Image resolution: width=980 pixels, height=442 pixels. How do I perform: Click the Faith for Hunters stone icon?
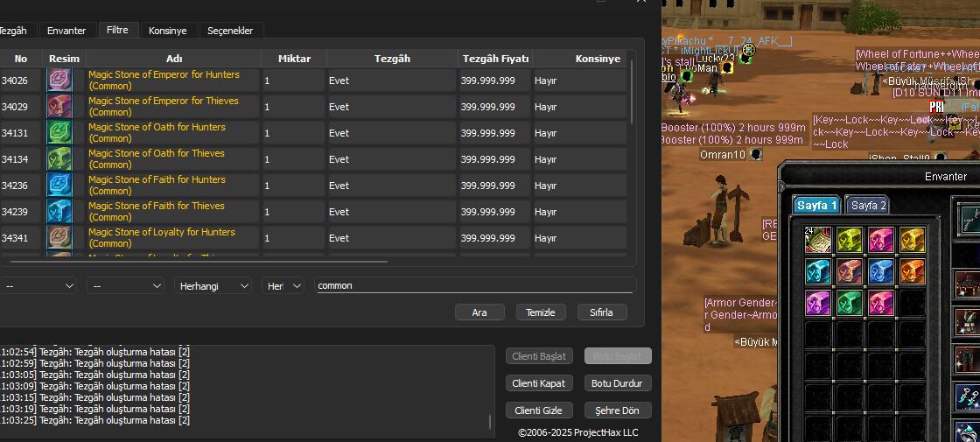[x=59, y=186]
